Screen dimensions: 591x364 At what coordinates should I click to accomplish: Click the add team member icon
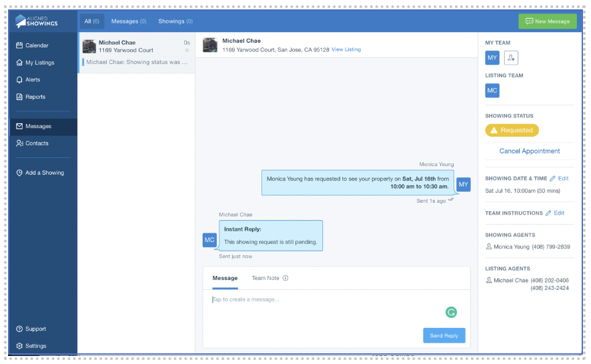click(x=511, y=57)
